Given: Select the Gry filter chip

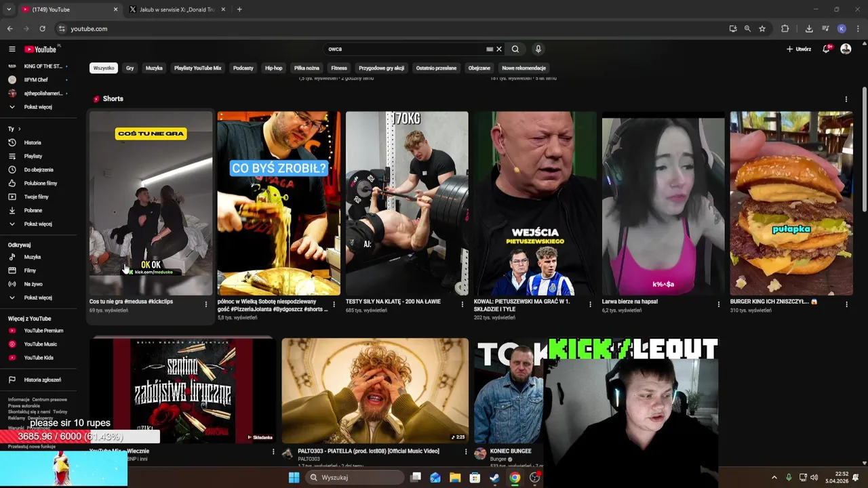Looking at the screenshot, I should point(130,68).
